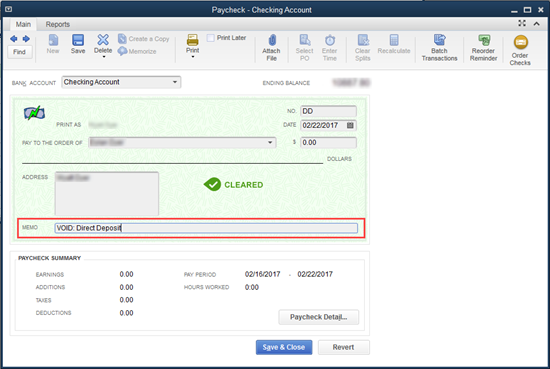Open Reorder Reminder
This screenshot has height=369, width=550.
[x=484, y=48]
